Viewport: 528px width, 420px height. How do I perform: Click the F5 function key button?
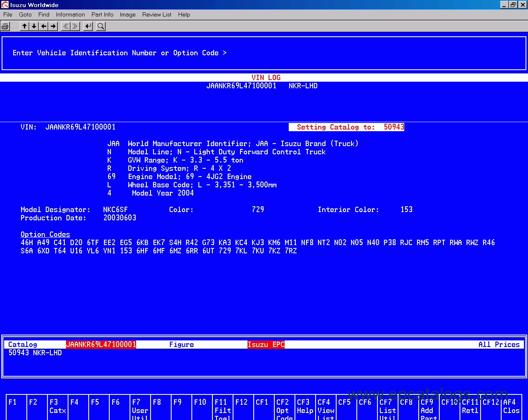pyautogui.click(x=99, y=407)
